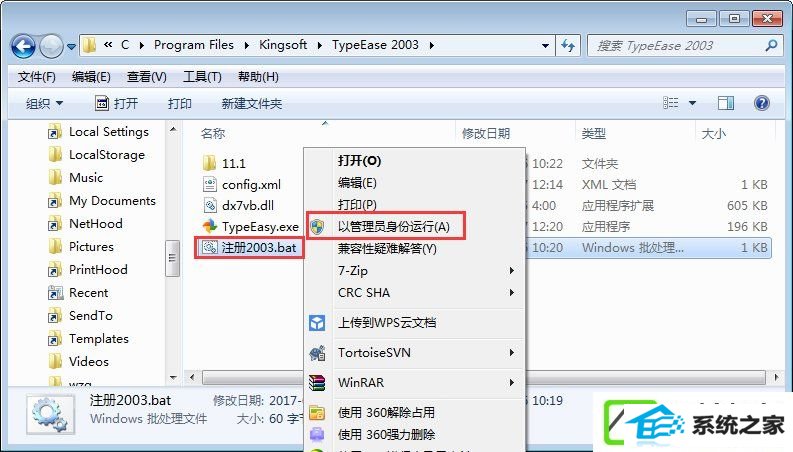
Task: Select the TypeEasy.exe file icon
Action: tap(210, 226)
